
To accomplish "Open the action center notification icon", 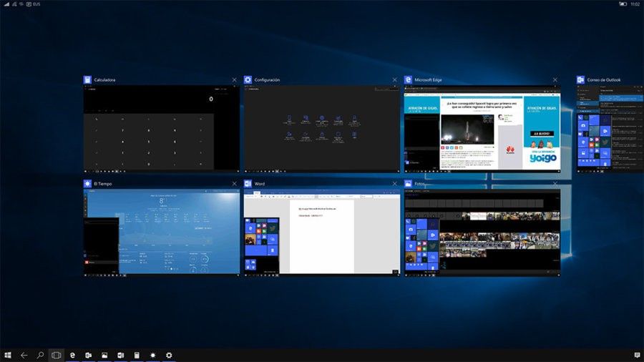I will 637,355.
